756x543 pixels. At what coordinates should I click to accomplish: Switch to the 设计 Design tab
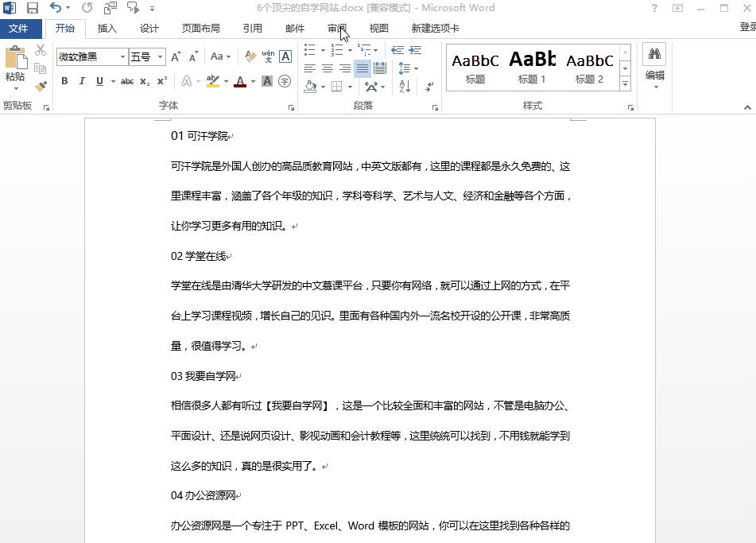pyautogui.click(x=149, y=29)
